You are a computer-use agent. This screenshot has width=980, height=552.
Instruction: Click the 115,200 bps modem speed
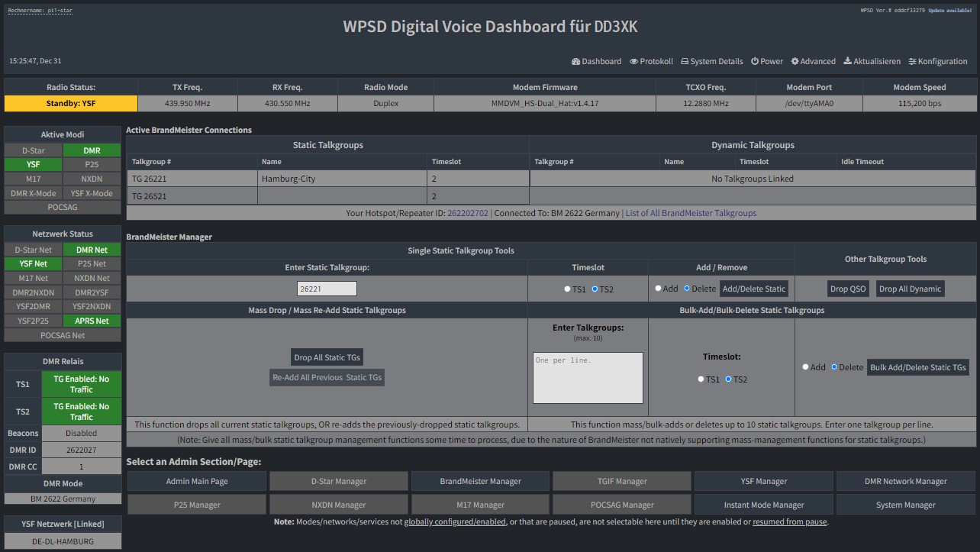[919, 103]
